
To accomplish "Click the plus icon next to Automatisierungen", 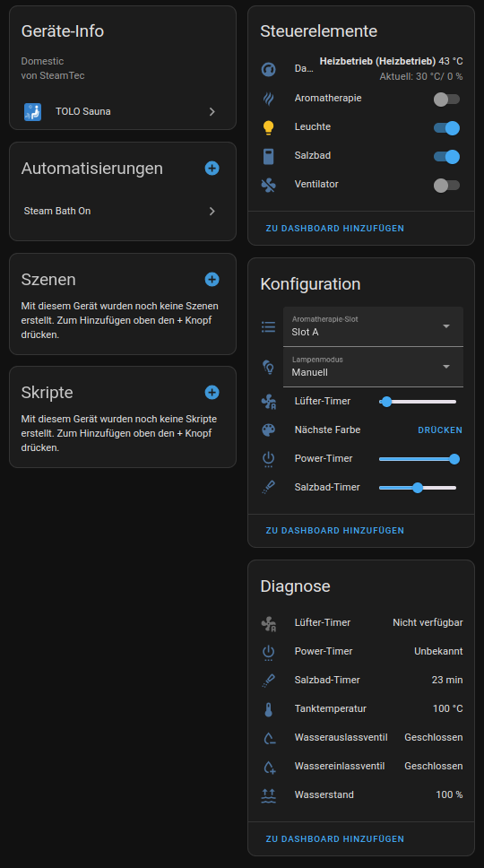I will point(212,169).
